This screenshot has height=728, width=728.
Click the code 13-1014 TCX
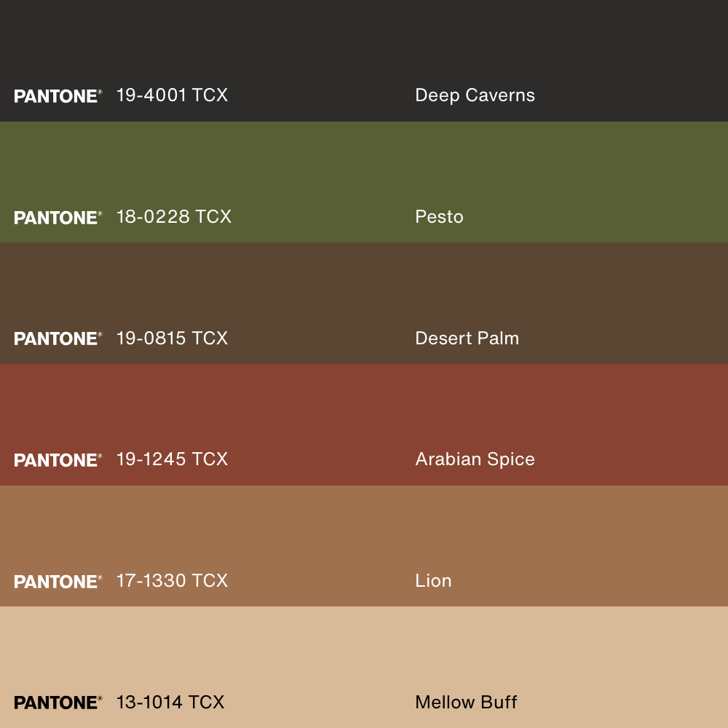[170, 703]
